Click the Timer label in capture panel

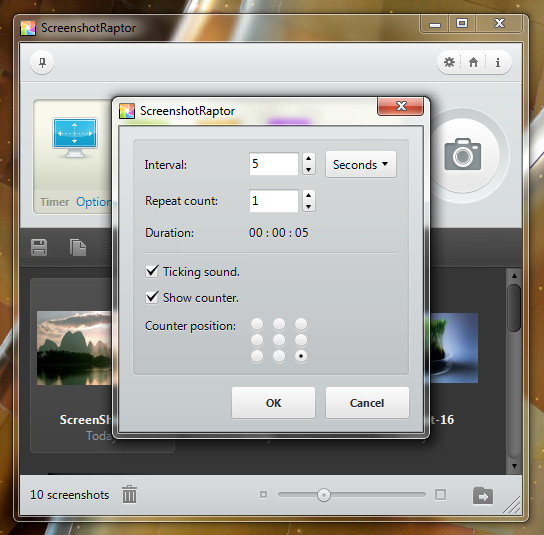pos(54,202)
